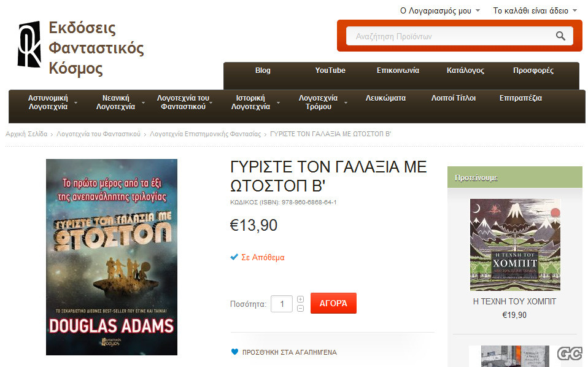Expand the empty cart dropdown
The image size is (588, 367).
[574, 10]
